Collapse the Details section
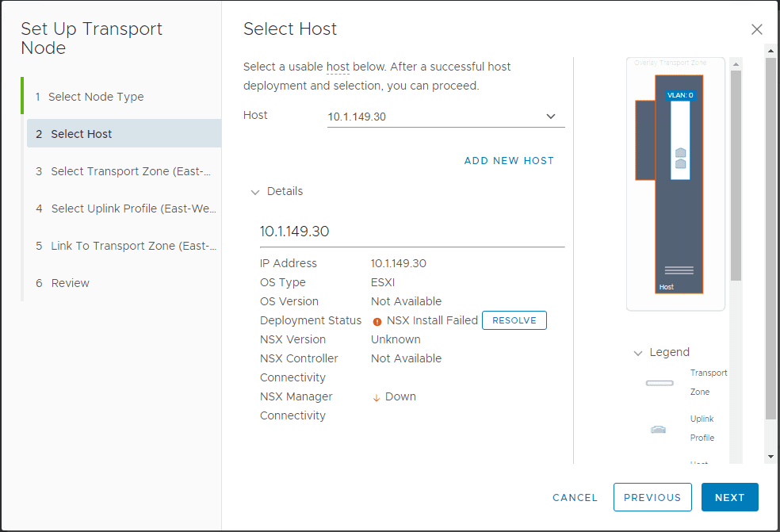Image resolution: width=780 pixels, height=532 pixels. pos(255,191)
